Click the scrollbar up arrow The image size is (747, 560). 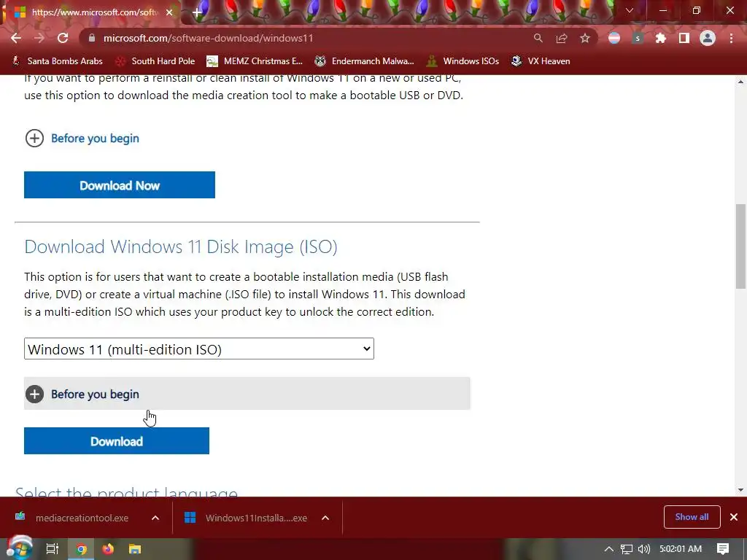pos(740,82)
